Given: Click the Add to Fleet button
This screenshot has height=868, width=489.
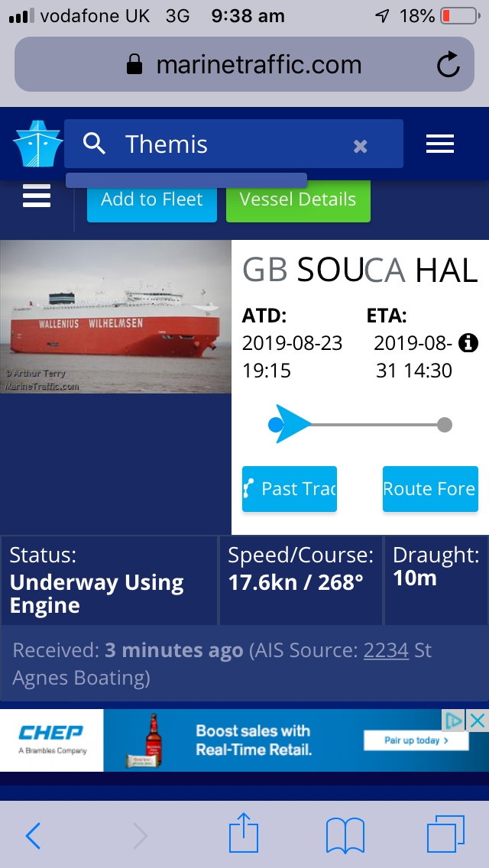Looking at the screenshot, I should pyautogui.click(x=151, y=200).
